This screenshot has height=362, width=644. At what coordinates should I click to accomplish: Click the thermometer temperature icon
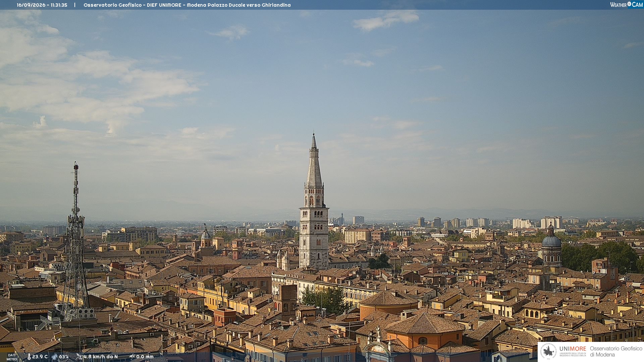tap(29, 357)
